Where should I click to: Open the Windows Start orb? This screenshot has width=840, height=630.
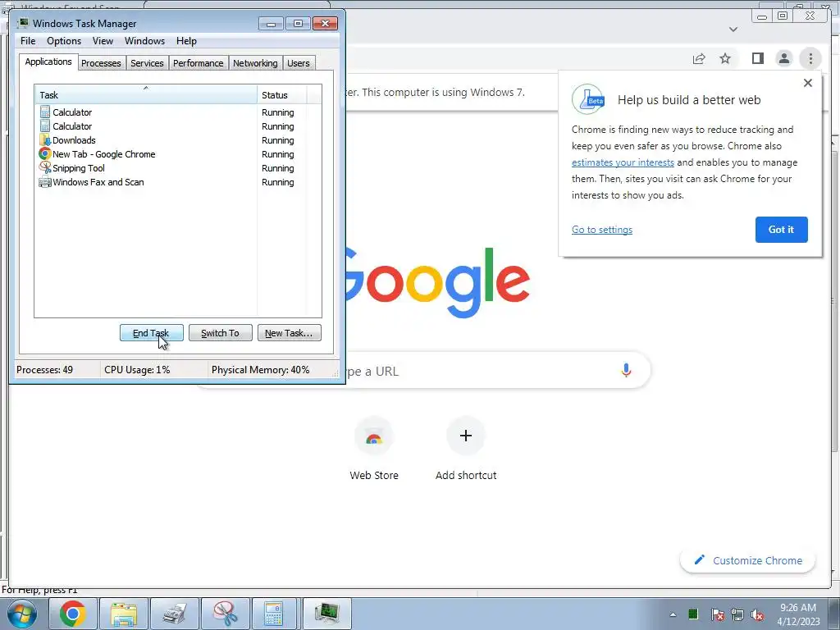pos(22,614)
